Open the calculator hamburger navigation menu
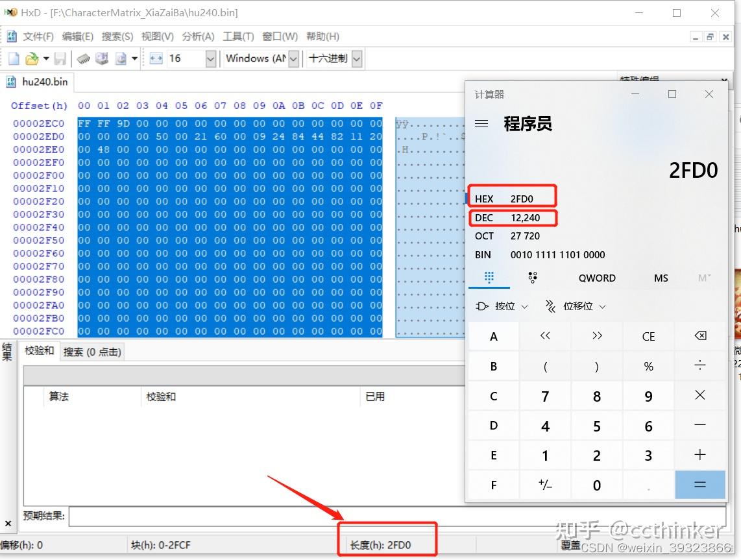 click(481, 124)
